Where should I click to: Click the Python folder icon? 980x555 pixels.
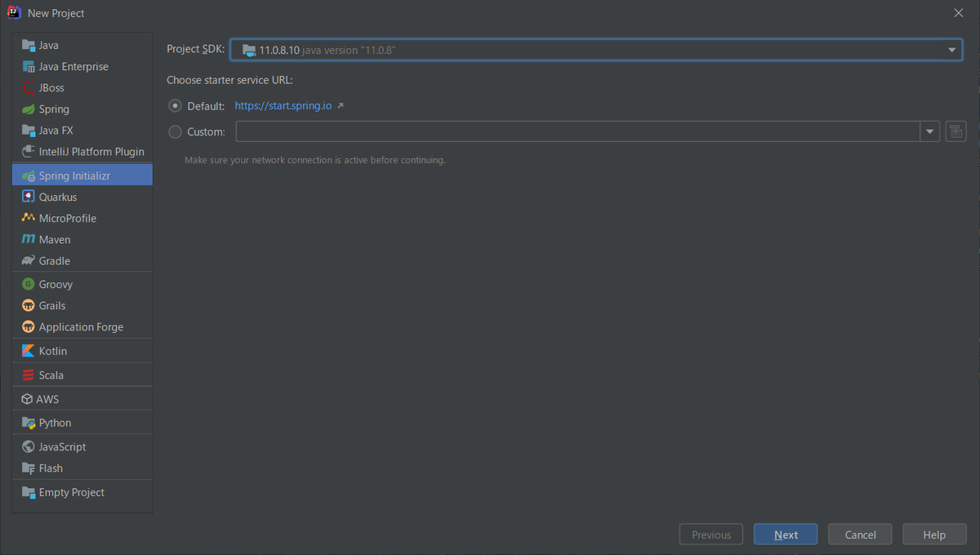(29, 423)
